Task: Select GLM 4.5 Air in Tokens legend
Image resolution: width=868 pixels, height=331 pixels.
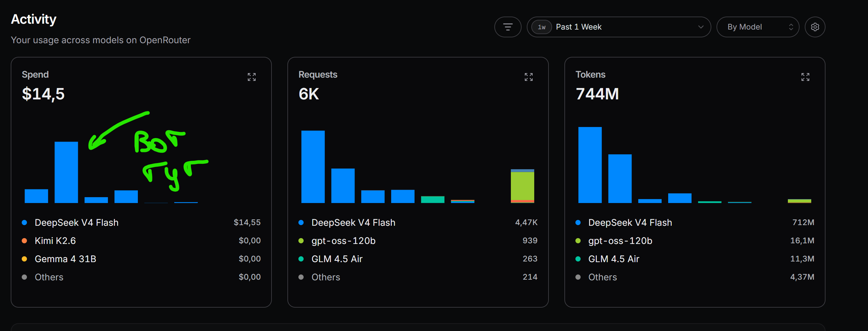Action: coord(694,259)
